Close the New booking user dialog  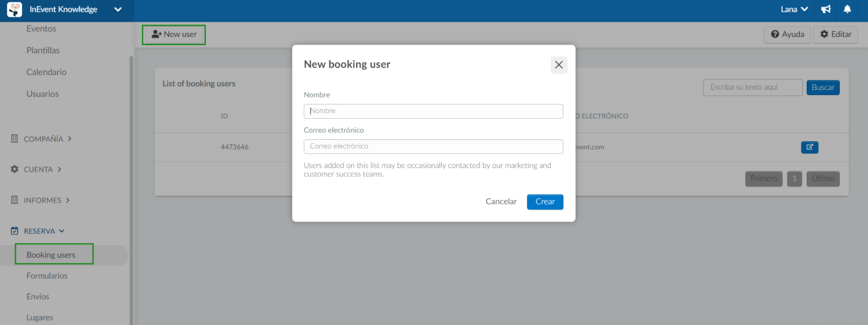click(x=559, y=65)
